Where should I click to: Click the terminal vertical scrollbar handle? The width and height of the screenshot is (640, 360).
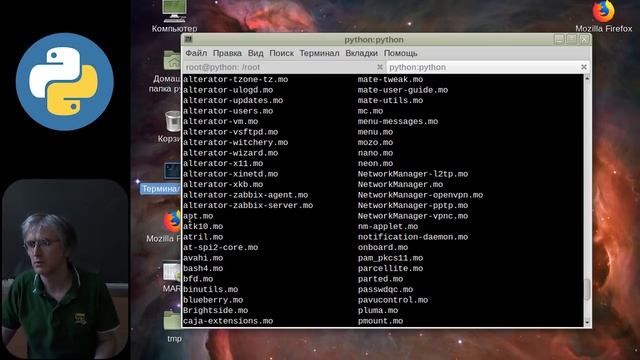pyautogui.click(x=587, y=289)
